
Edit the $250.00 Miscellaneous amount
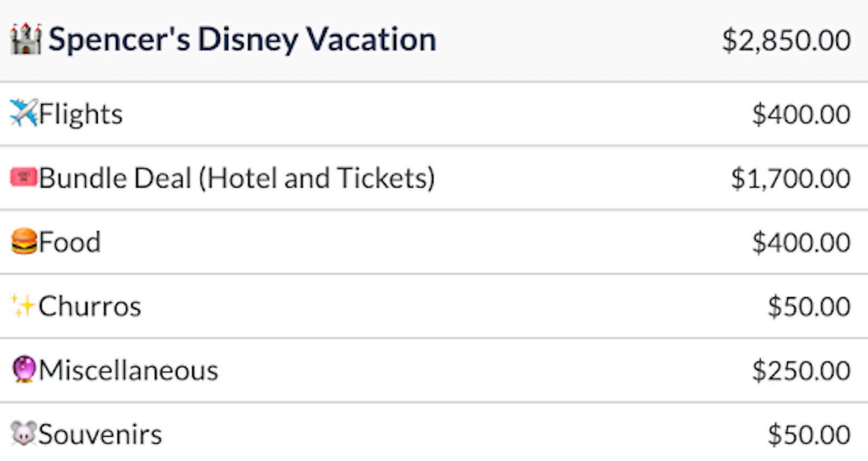pyautogui.click(x=801, y=370)
